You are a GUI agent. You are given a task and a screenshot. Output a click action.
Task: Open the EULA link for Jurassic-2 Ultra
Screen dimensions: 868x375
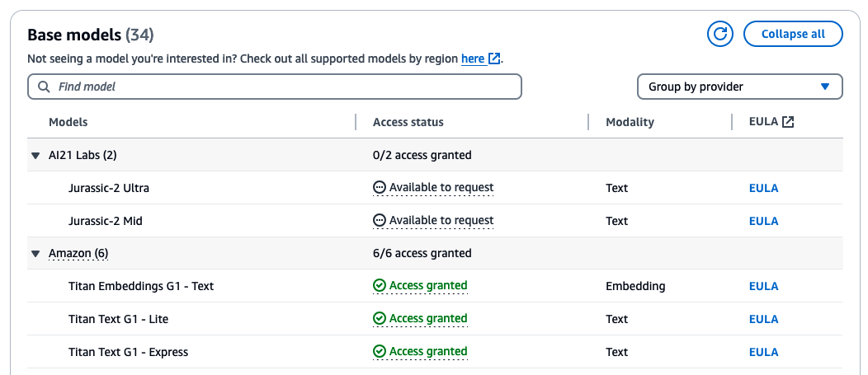pyautogui.click(x=763, y=188)
